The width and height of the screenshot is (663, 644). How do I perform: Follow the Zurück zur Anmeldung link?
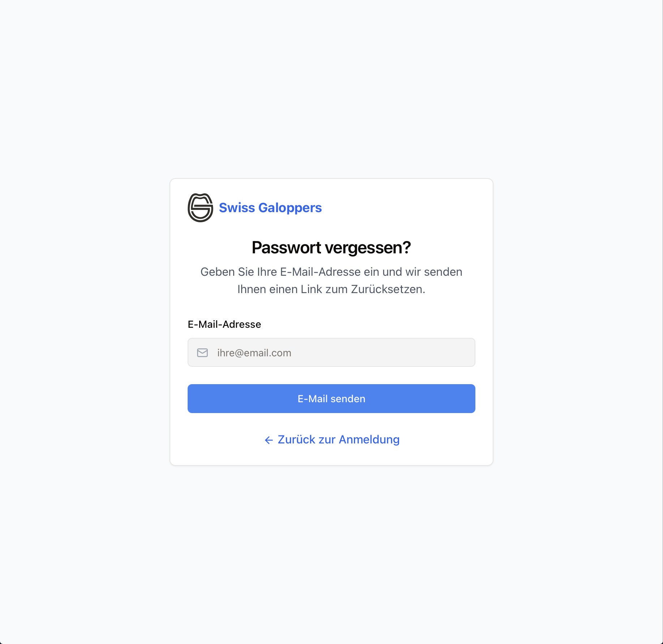(x=331, y=439)
